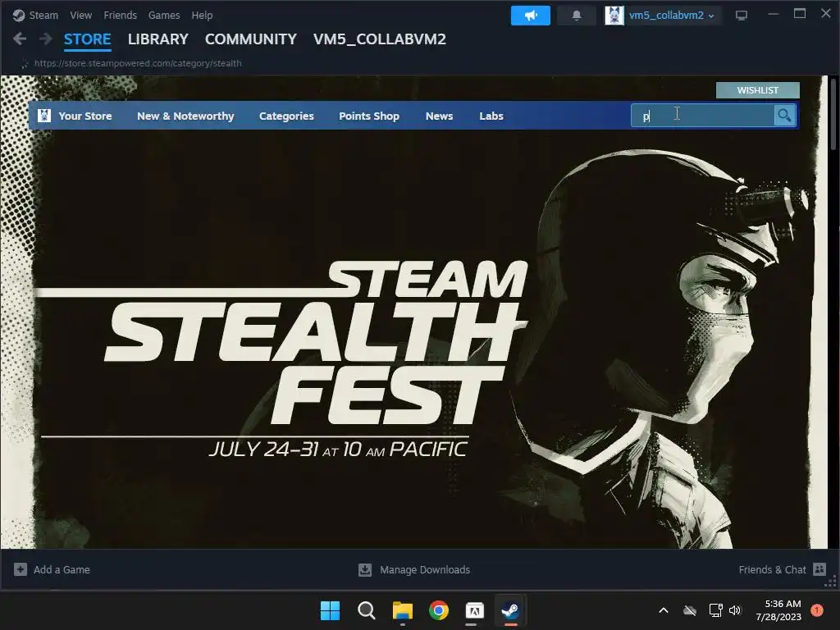Click the Steam taskbar icon
Viewport: 840px width, 630px height.
coord(510,610)
